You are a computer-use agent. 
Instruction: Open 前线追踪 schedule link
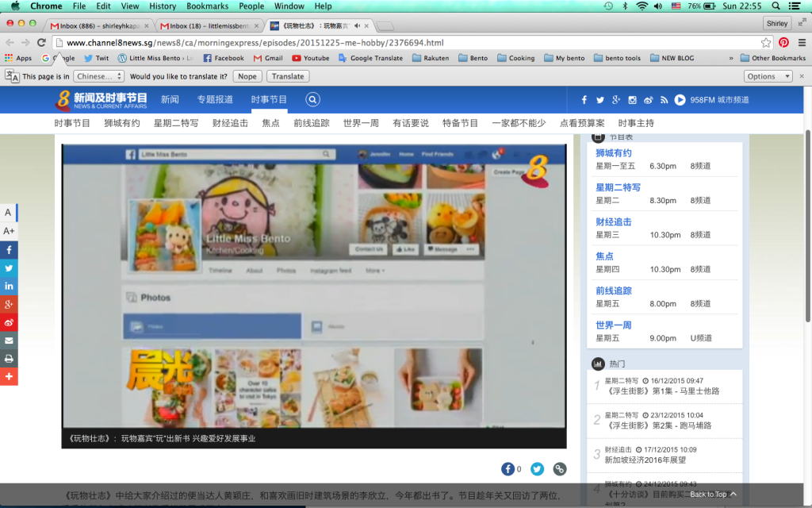pos(614,291)
